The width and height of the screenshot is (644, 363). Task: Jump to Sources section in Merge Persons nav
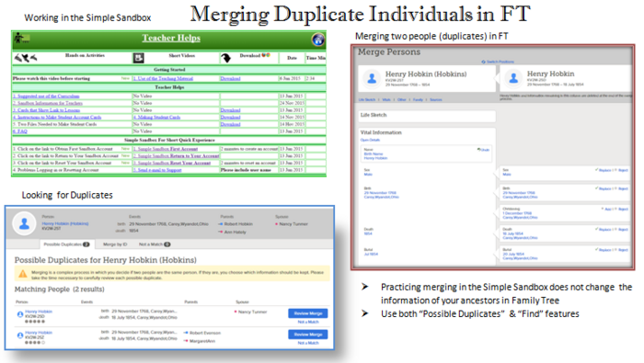click(436, 99)
